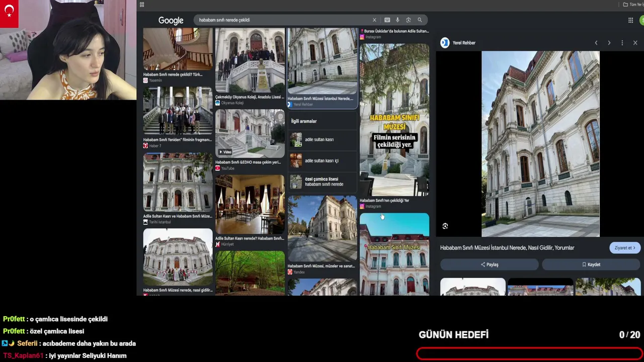Click the '0 / 20' goal counter

630,335
